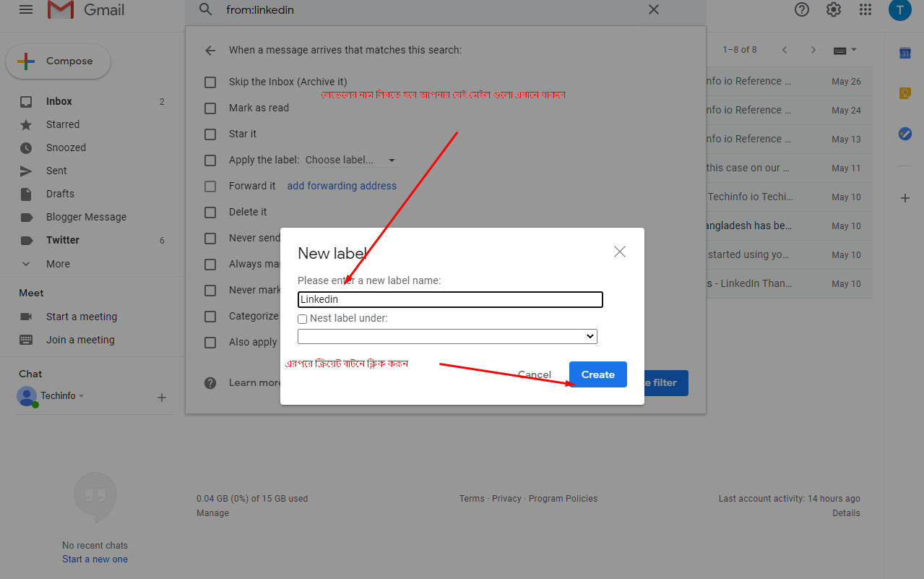Check the Delete it option
924x579 pixels.
point(210,213)
